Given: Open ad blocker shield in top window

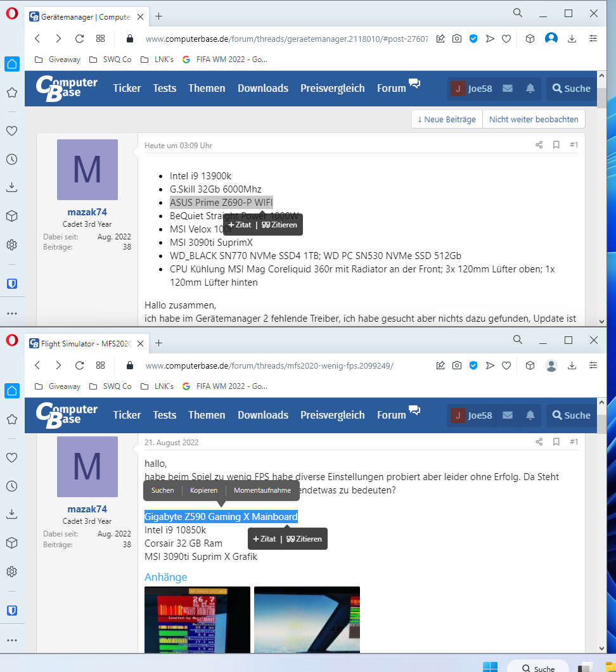Looking at the screenshot, I should pyautogui.click(x=473, y=39).
